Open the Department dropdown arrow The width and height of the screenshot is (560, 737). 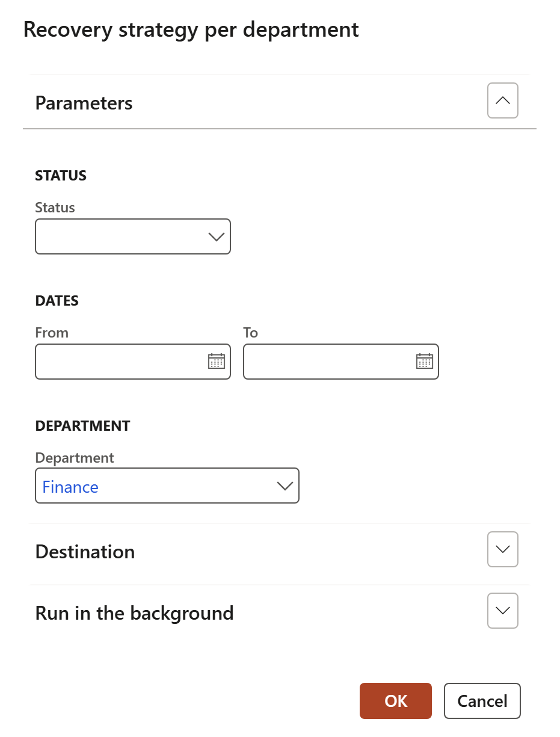pos(285,486)
